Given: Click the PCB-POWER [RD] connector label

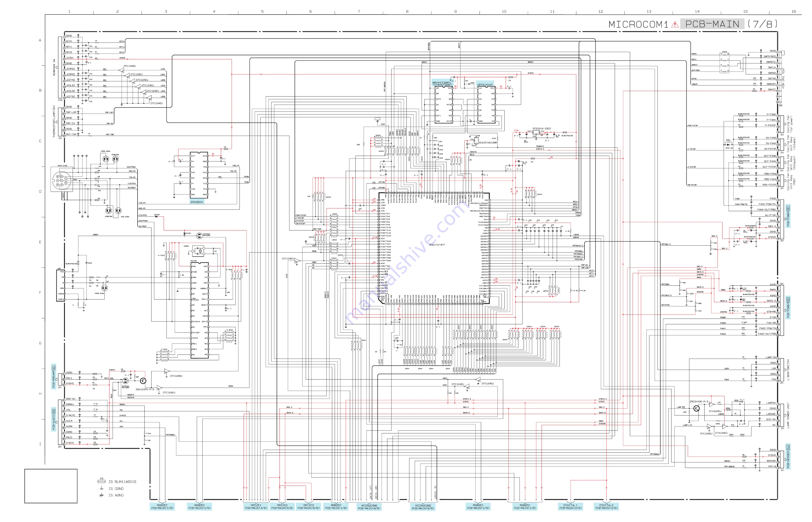Looking at the screenshot, I should pyautogui.click(x=788, y=308).
